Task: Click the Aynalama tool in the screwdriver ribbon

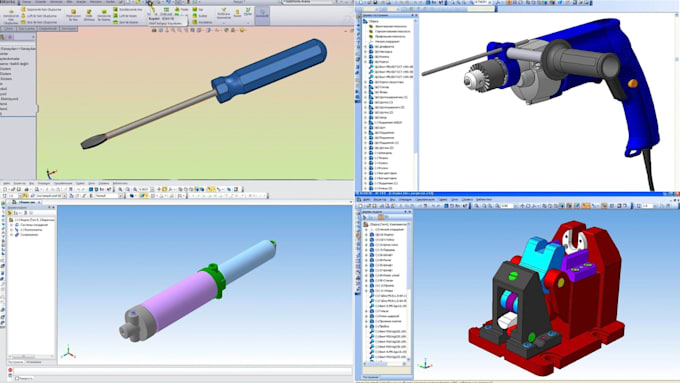Action: coord(202,22)
